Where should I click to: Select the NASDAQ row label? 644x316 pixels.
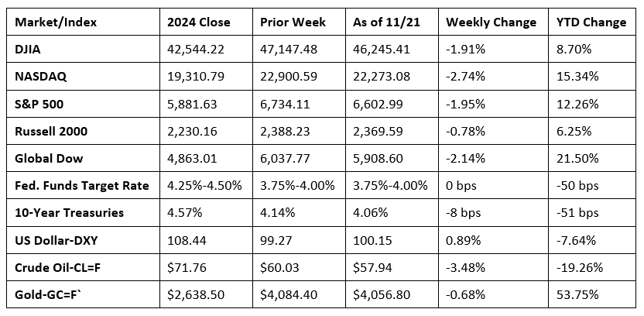(39, 78)
